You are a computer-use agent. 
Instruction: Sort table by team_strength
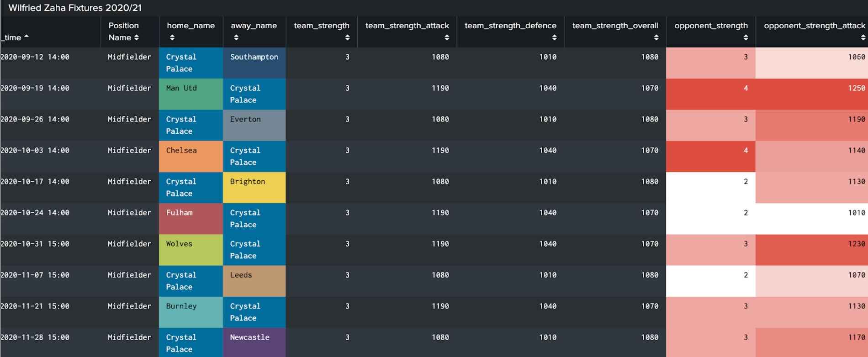pyautogui.click(x=347, y=37)
